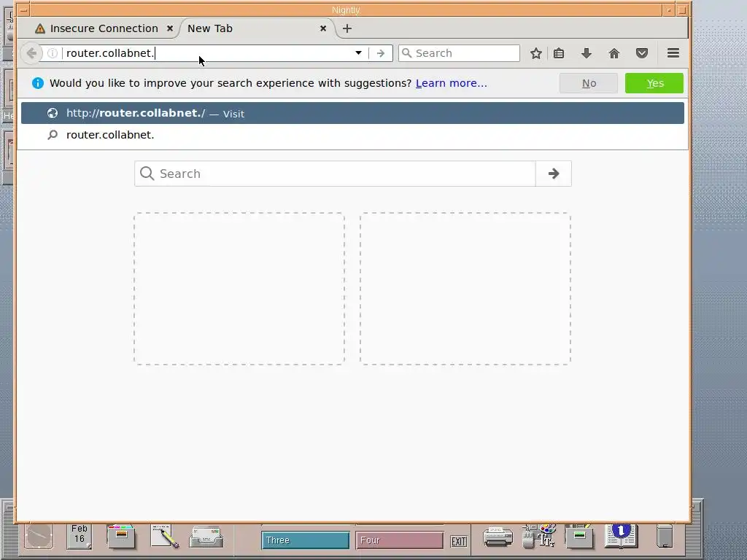Image resolution: width=747 pixels, height=560 pixels.
Task: Click the EXIT button in the panel
Action: [459, 542]
